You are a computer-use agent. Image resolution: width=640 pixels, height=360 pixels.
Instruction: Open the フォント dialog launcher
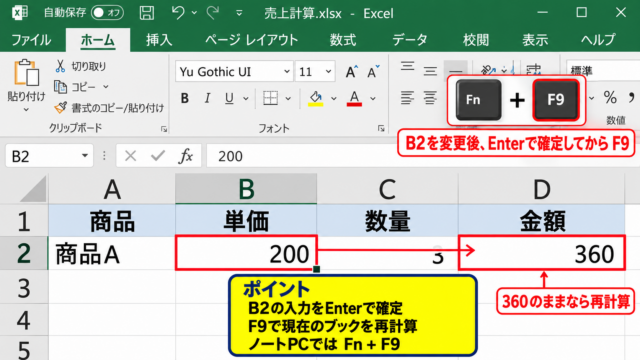point(381,129)
